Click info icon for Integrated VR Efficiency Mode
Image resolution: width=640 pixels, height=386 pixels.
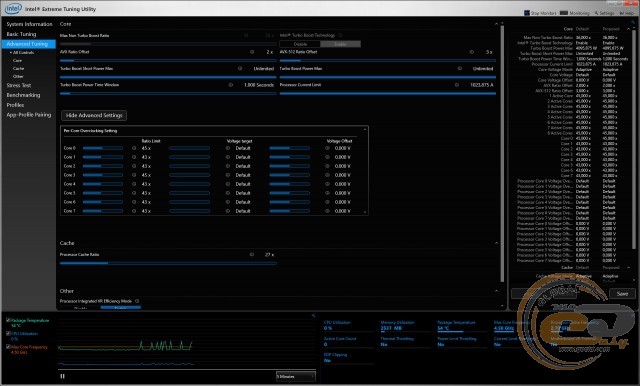(137, 301)
